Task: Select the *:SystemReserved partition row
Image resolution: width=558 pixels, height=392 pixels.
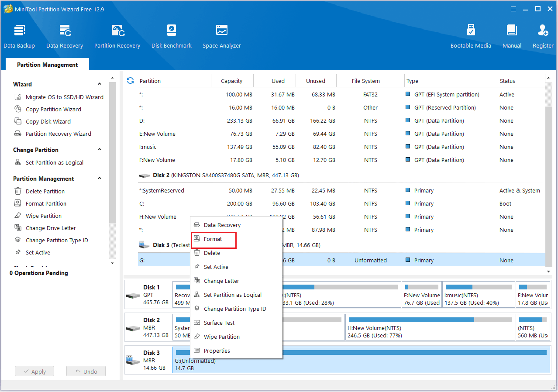Action: point(341,190)
